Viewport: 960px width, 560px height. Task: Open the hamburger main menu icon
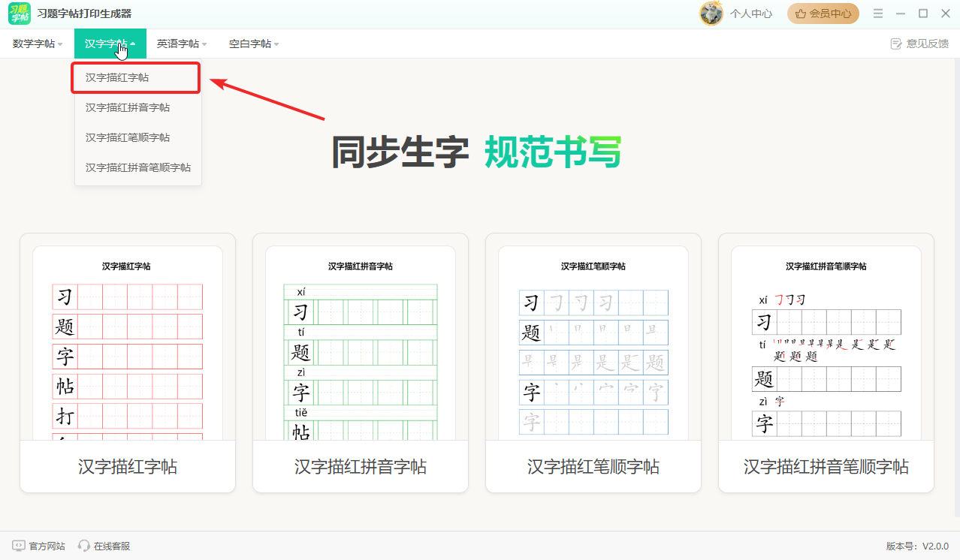click(x=878, y=14)
